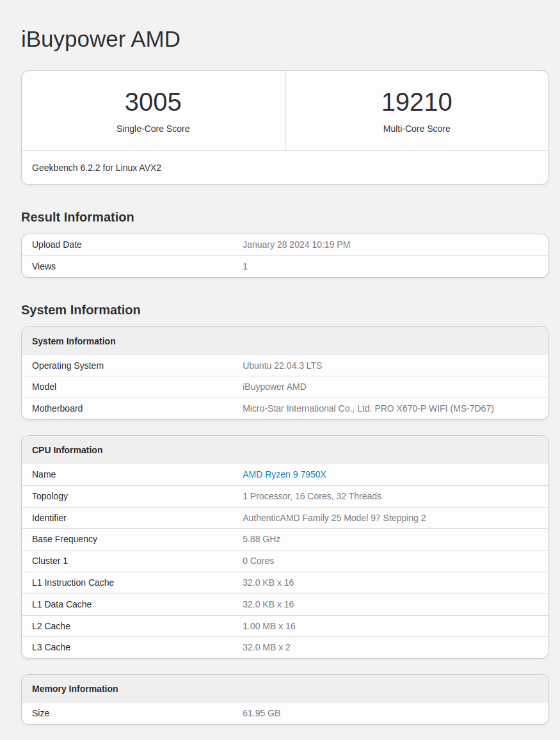
Task: Click the 19210 multi-core score number
Action: coord(417,102)
